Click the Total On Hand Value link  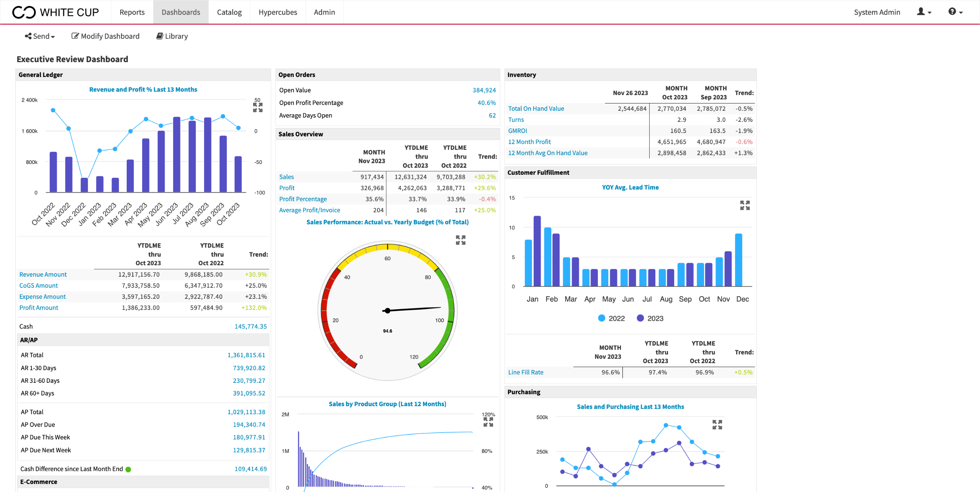(x=536, y=108)
